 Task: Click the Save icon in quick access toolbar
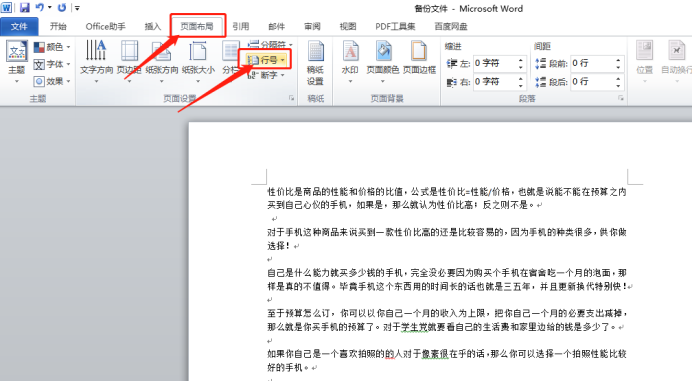[x=24, y=8]
